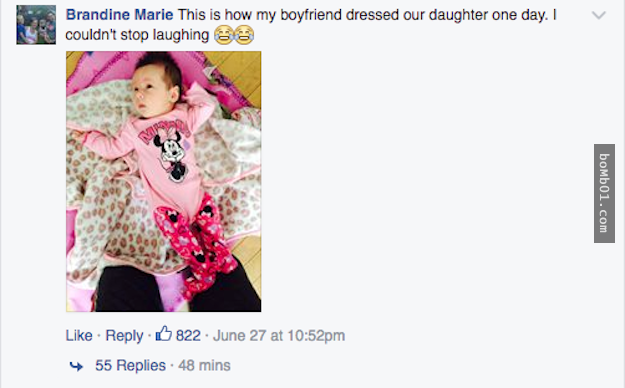View the 822 likes count
Screen dimensions: 625x388
[188, 335]
